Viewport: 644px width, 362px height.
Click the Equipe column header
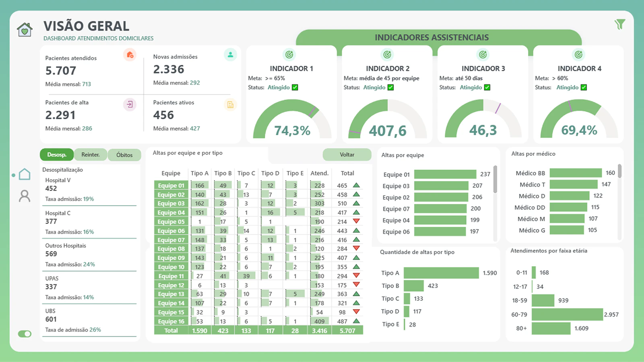[171, 173]
